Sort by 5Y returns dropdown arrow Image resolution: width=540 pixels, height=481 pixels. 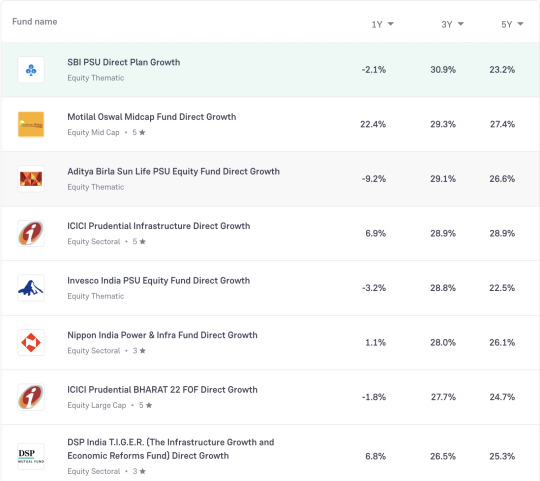point(520,24)
